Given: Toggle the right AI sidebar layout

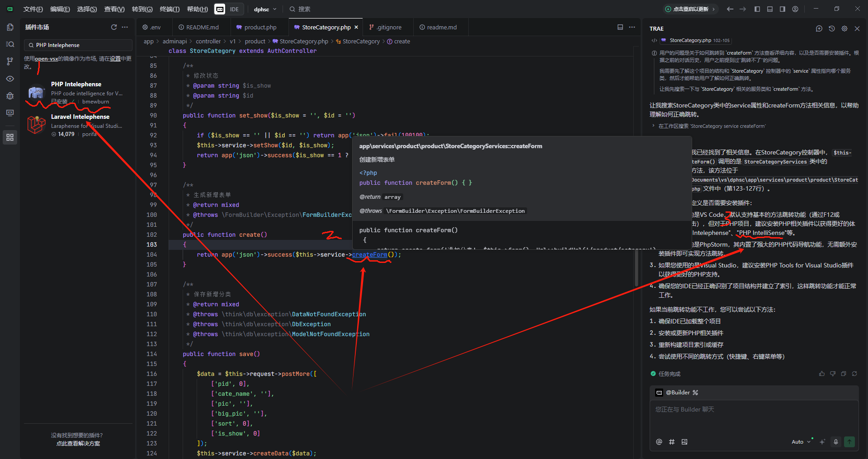Looking at the screenshot, I should tap(783, 9).
